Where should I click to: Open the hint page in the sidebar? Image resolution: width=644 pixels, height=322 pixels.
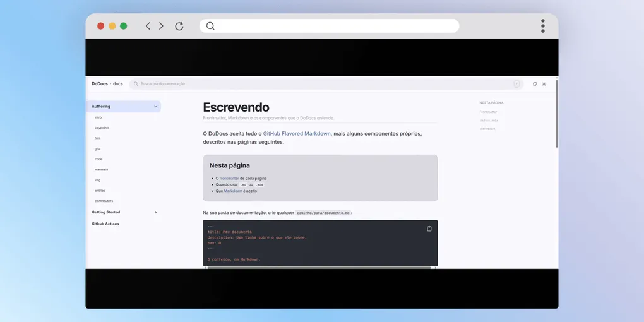pos(97,138)
